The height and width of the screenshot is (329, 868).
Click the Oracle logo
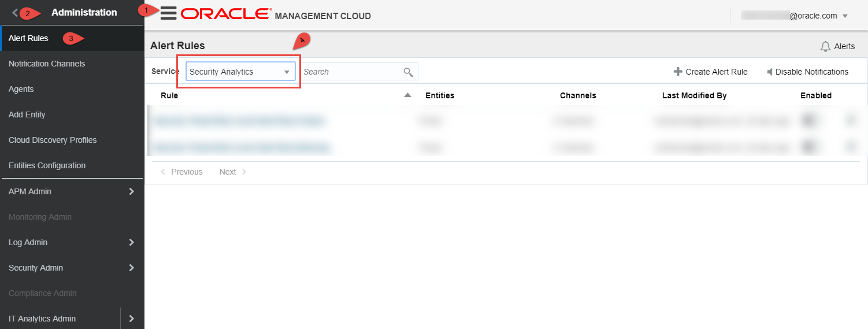click(226, 14)
